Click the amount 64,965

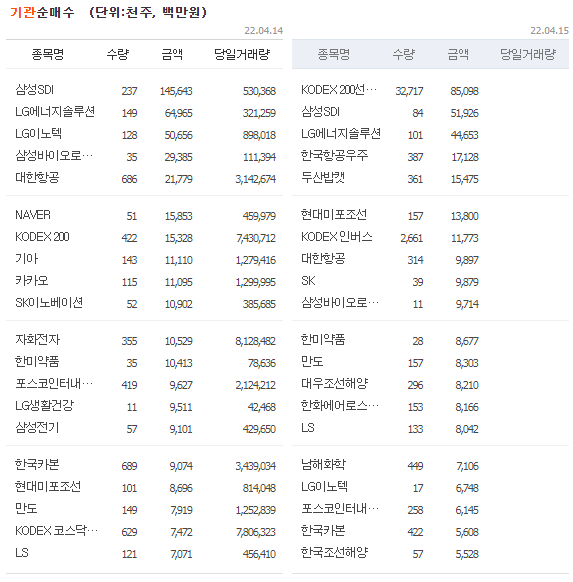pos(179,113)
